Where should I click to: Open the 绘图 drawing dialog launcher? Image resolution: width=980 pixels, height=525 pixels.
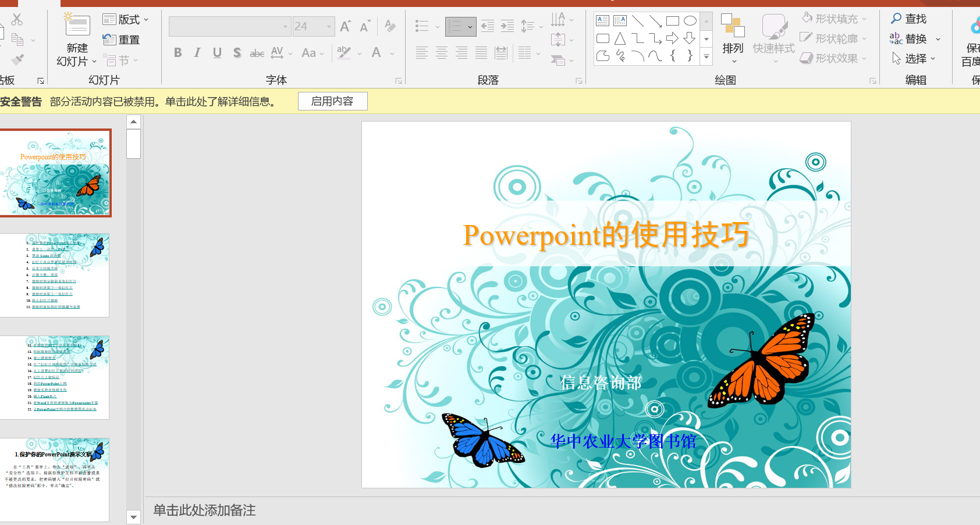click(x=873, y=81)
